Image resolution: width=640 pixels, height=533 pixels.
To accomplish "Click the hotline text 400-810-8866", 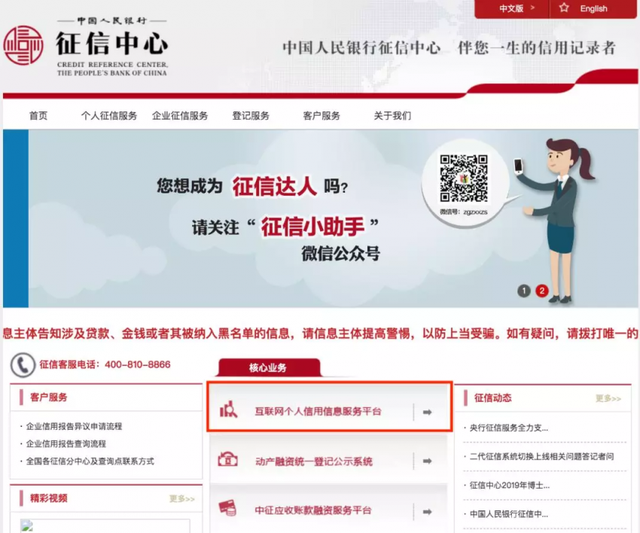I will coord(138,364).
